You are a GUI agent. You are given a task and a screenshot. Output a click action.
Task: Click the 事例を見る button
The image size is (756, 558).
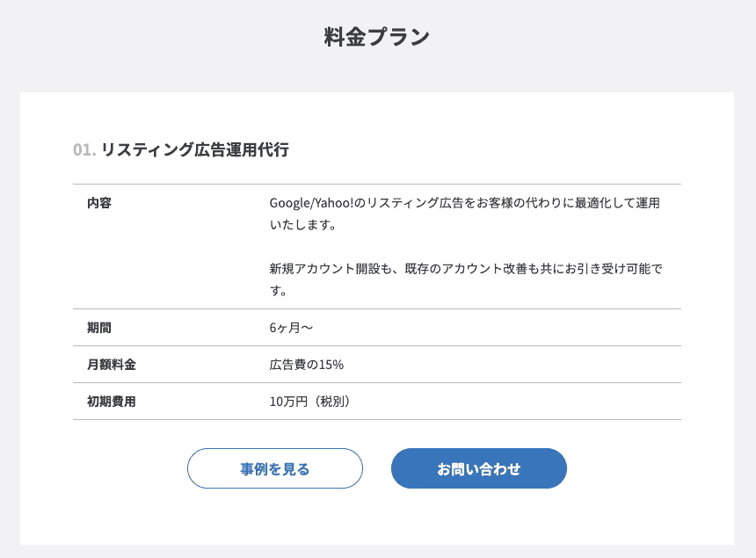[275, 468]
